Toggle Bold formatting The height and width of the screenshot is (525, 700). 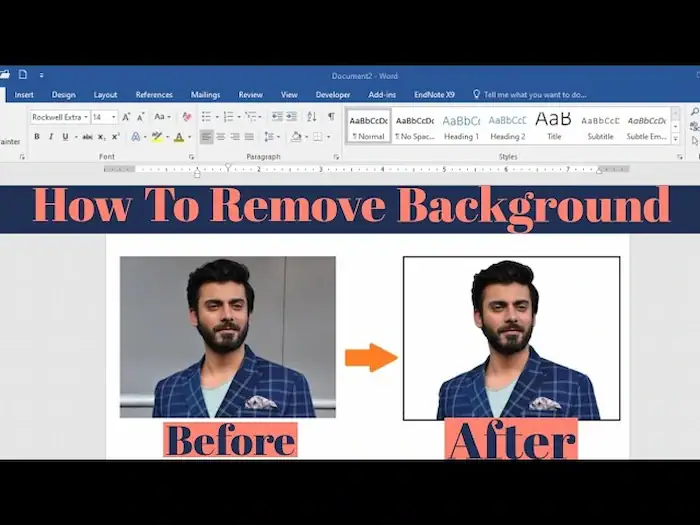tap(37, 137)
